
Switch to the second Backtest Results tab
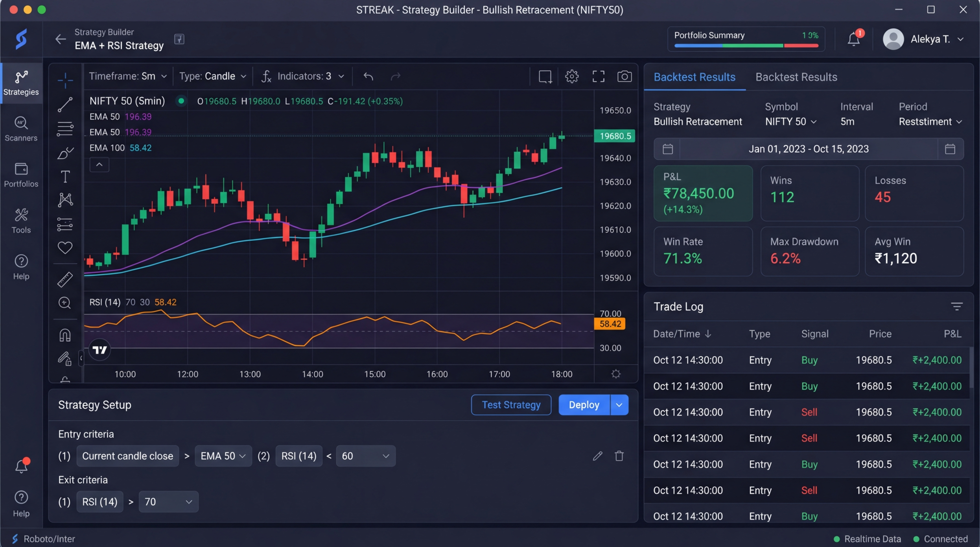(x=796, y=77)
